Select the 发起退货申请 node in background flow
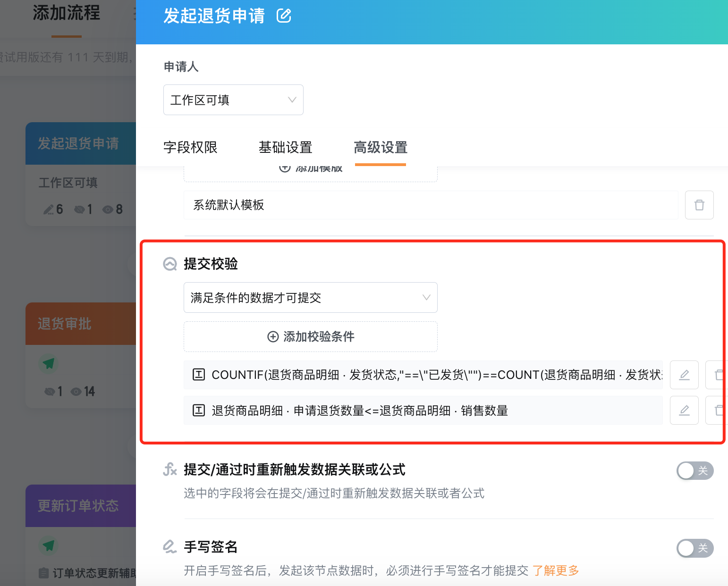This screenshot has width=728, height=586. pyautogui.click(x=81, y=143)
